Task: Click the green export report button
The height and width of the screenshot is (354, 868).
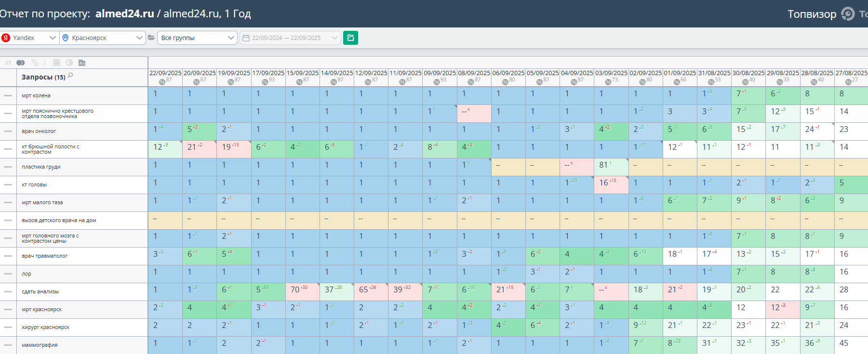Action: tap(350, 38)
